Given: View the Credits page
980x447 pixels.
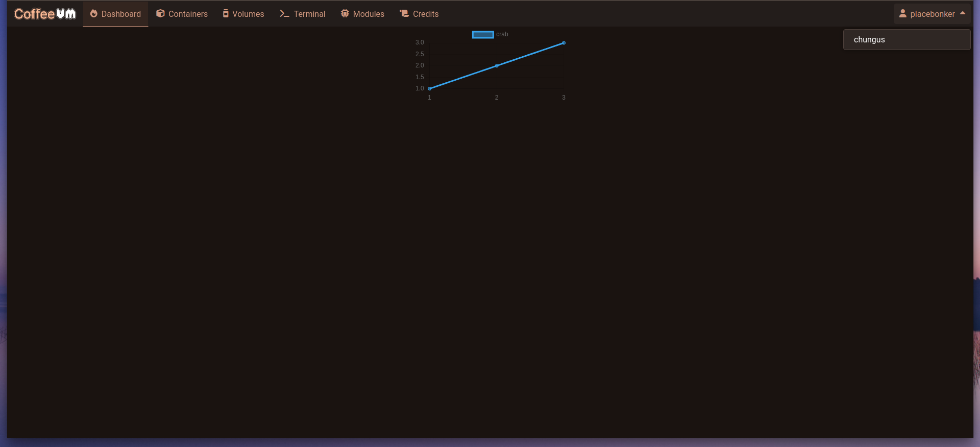Looking at the screenshot, I should [426, 14].
